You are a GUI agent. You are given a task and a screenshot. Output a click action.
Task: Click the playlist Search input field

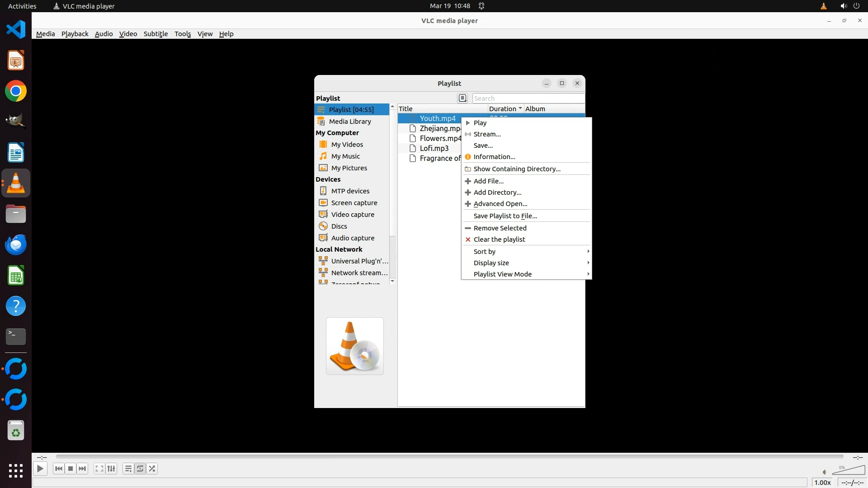coord(528,98)
